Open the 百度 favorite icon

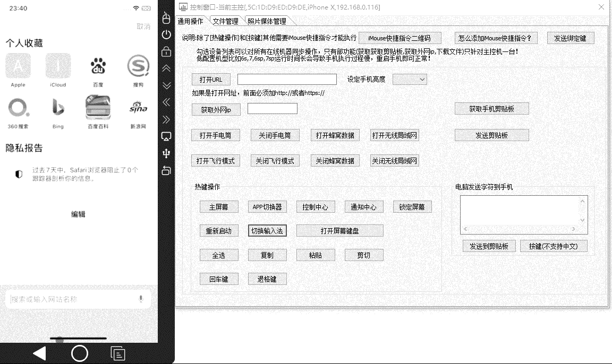98,66
